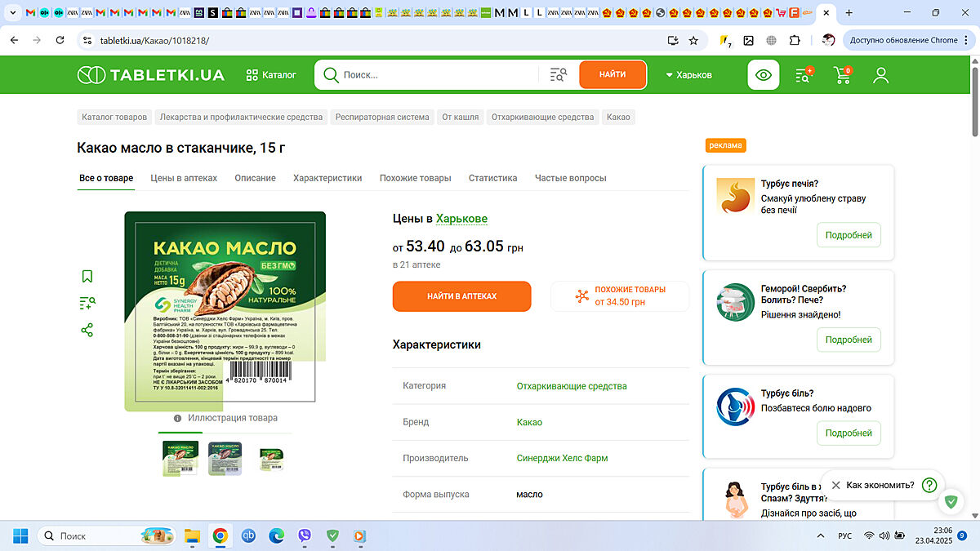The height and width of the screenshot is (551, 980).
Task: Bookmark this page with Chrome star icon
Action: coord(693,40)
